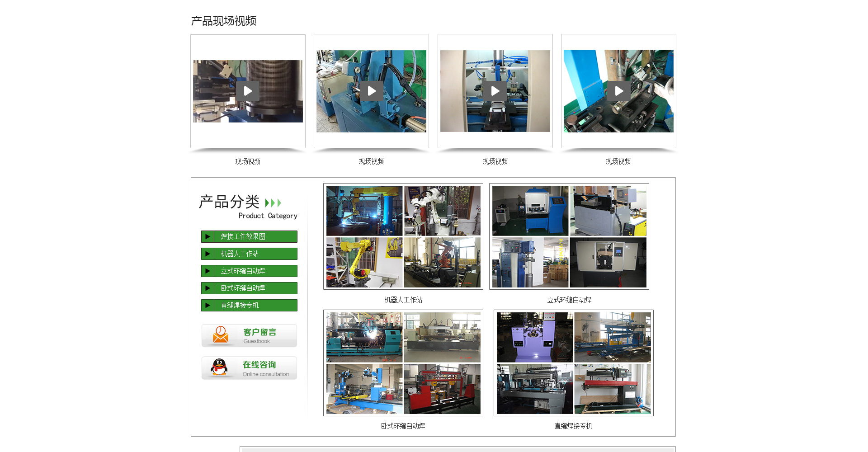Image resolution: width=868 pixels, height=452 pixels.
Task: Open the 立式环缝自动焊 product image collage
Action: tap(569, 236)
